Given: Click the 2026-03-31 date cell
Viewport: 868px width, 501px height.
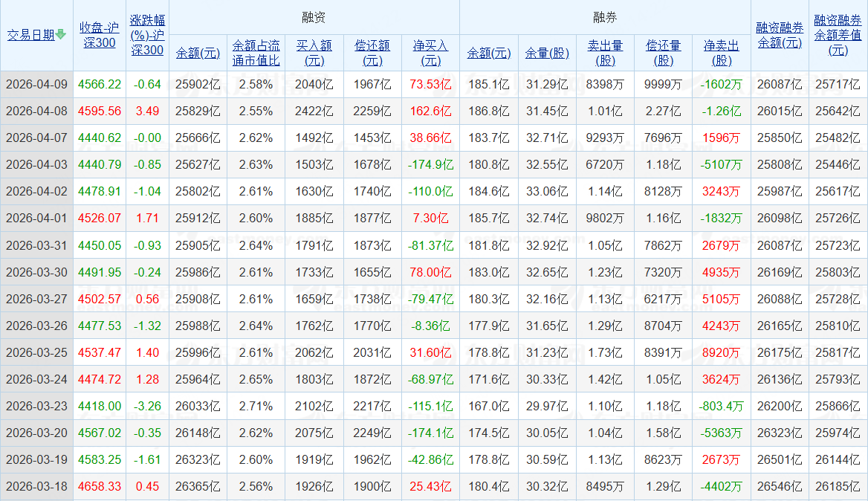Looking at the screenshot, I should (36, 245).
